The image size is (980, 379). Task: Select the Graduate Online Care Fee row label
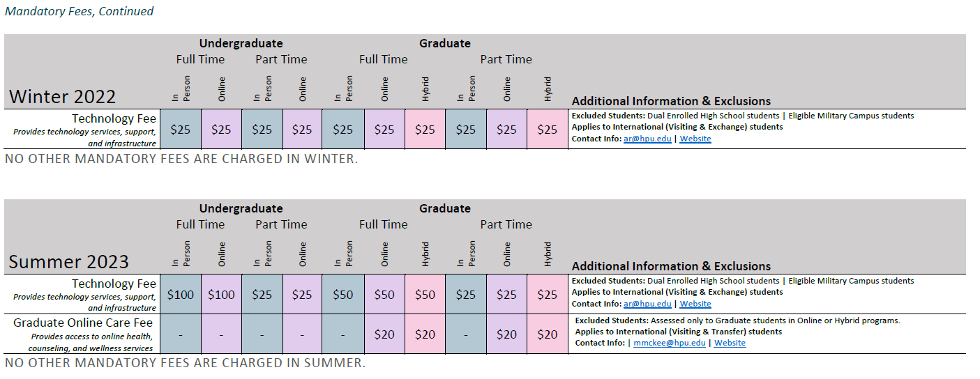(x=84, y=323)
